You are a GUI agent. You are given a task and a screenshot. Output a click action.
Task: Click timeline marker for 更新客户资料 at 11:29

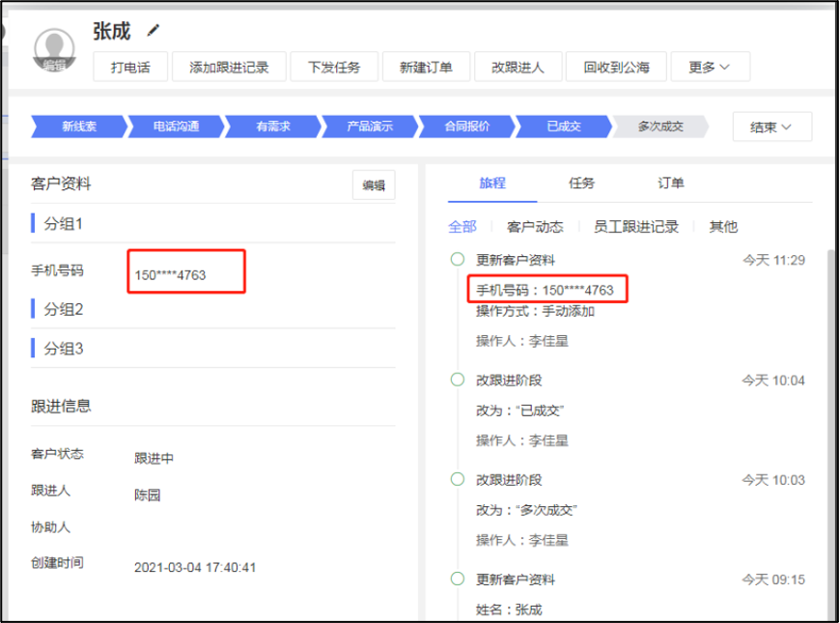coord(458,260)
